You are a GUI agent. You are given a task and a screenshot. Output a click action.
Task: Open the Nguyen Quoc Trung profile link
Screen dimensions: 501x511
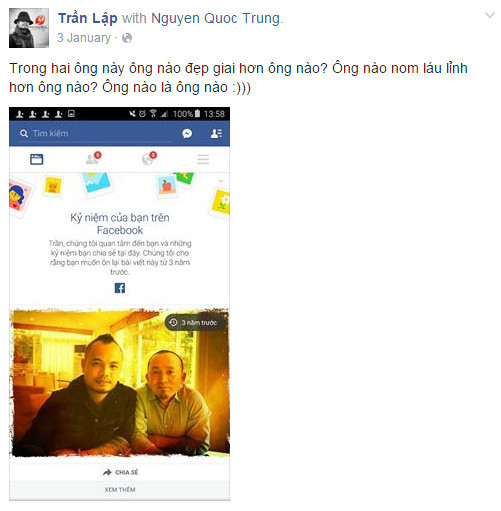pos(217,18)
